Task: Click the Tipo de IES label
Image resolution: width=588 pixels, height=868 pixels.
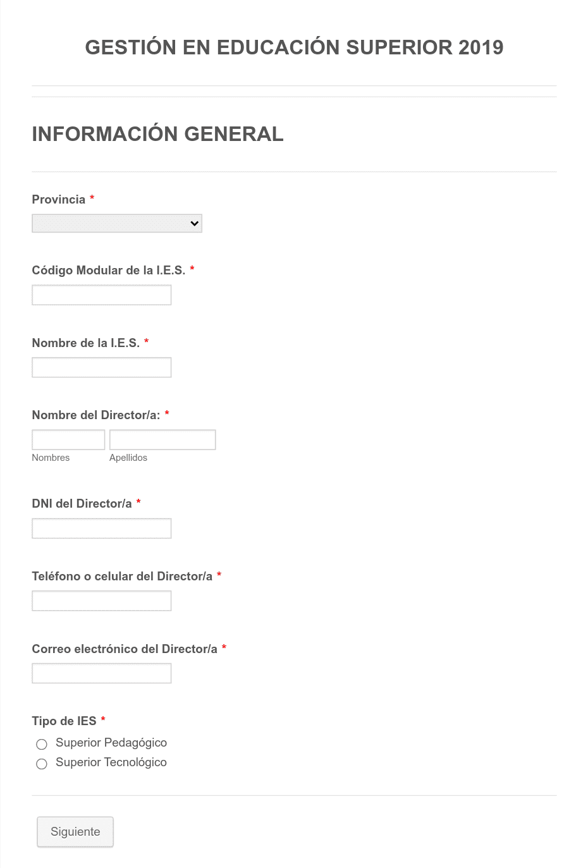Action: (x=64, y=721)
